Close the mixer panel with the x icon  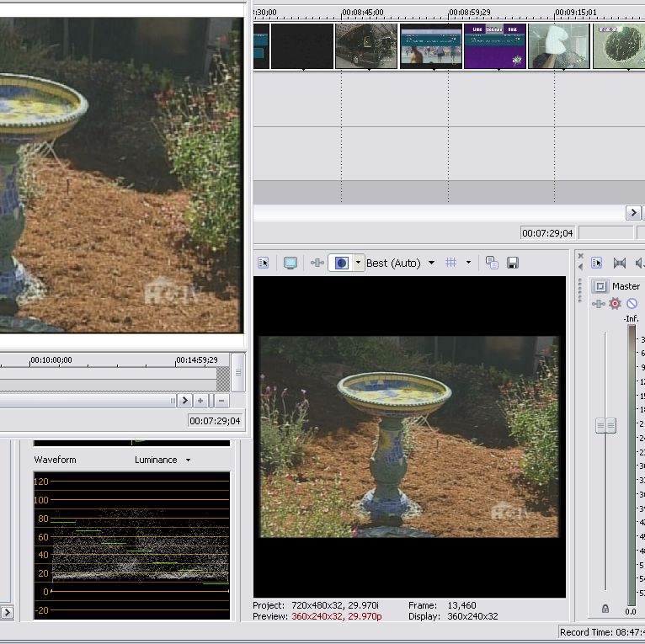click(580, 256)
